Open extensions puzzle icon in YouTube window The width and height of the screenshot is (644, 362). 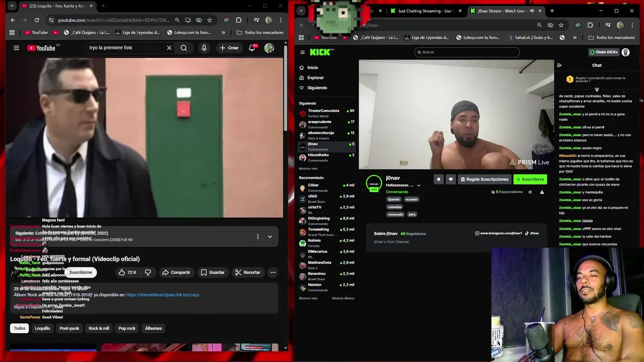[238, 20]
